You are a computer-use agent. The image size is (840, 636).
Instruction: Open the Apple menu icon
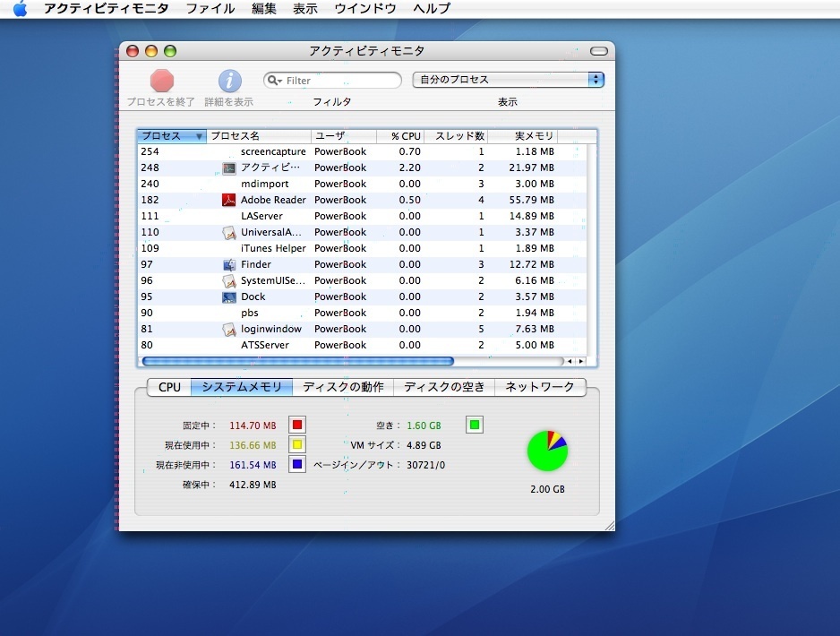point(20,9)
